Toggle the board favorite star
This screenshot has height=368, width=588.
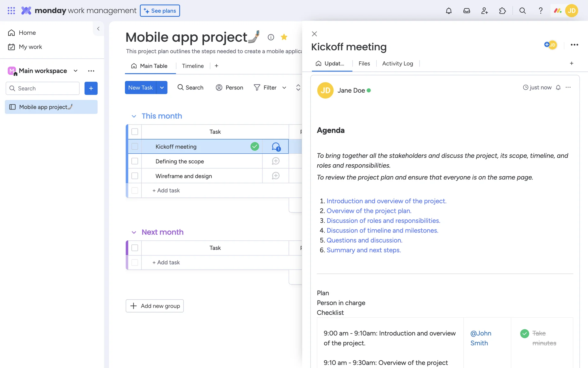pos(284,37)
